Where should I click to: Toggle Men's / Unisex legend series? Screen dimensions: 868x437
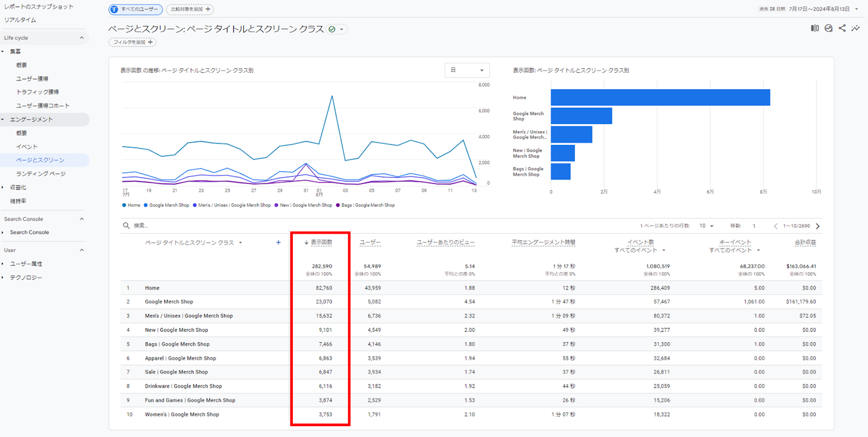[231, 205]
